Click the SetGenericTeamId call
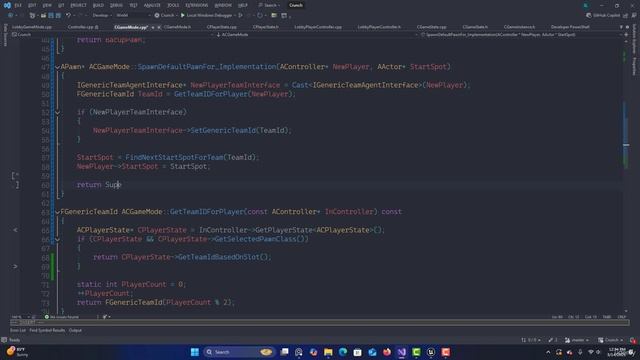Image resolution: width=640 pixels, height=360 pixels. (223, 131)
